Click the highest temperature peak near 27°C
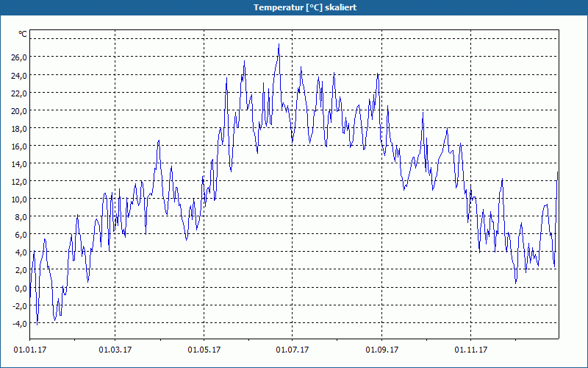 (279, 45)
